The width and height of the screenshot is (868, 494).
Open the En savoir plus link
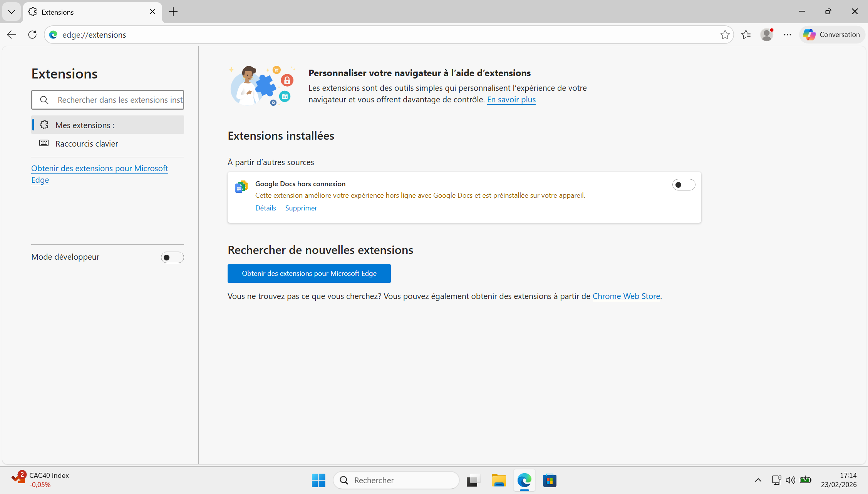coord(511,100)
